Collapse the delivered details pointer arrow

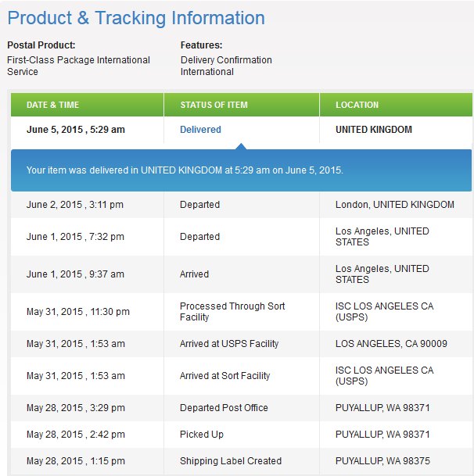tap(241, 146)
